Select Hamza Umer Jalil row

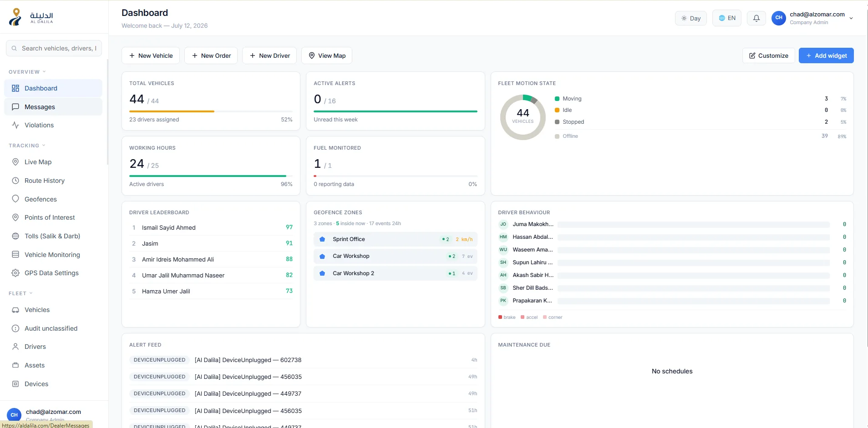211,291
